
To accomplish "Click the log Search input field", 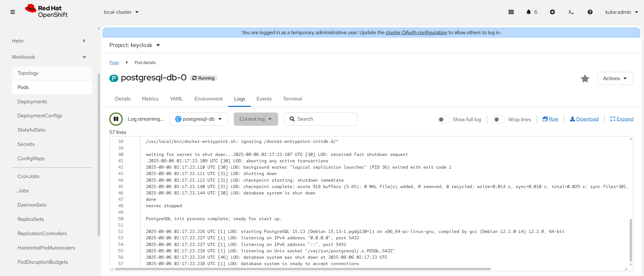I will pyautogui.click(x=320, y=119).
